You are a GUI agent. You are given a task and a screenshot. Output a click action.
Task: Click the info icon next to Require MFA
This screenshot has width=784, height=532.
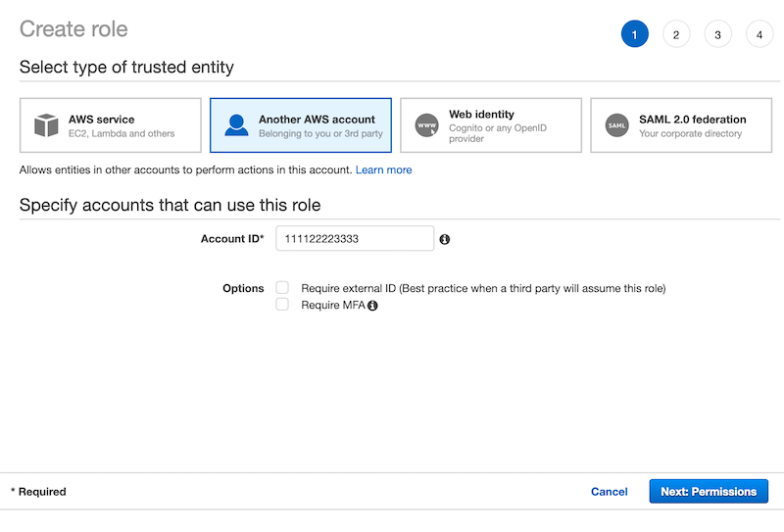click(x=372, y=306)
